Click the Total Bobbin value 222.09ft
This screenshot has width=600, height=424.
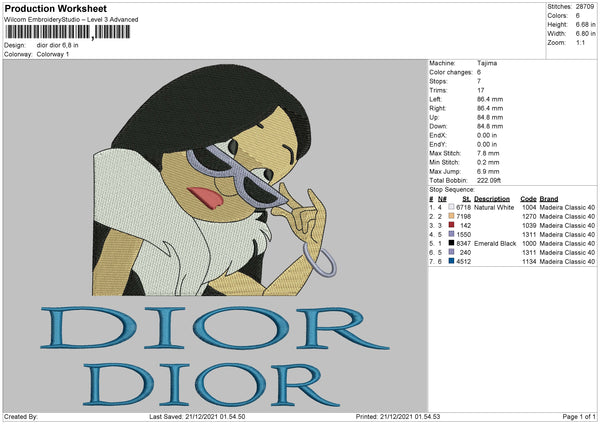coord(489,180)
